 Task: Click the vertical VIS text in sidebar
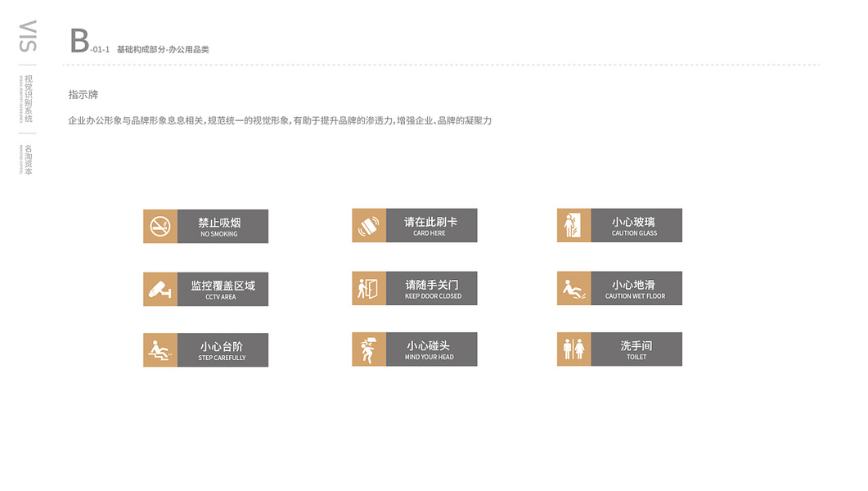(x=28, y=36)
